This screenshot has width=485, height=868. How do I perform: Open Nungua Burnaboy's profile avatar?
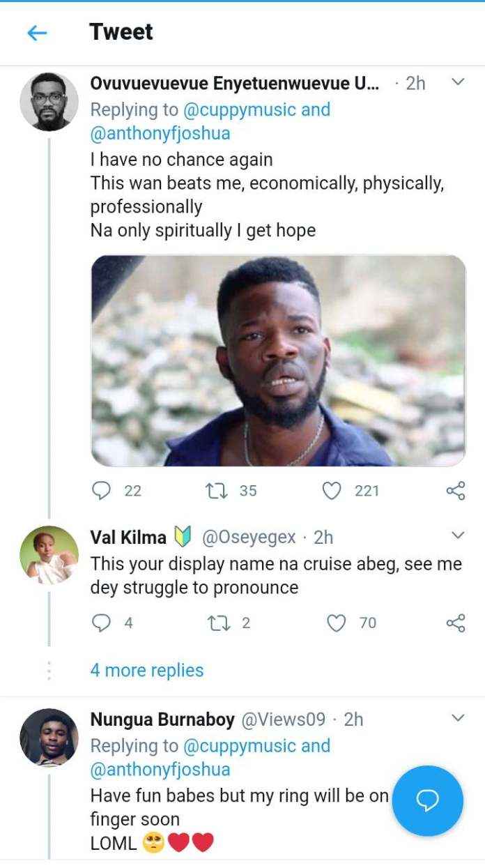click(x=49, y=738)
